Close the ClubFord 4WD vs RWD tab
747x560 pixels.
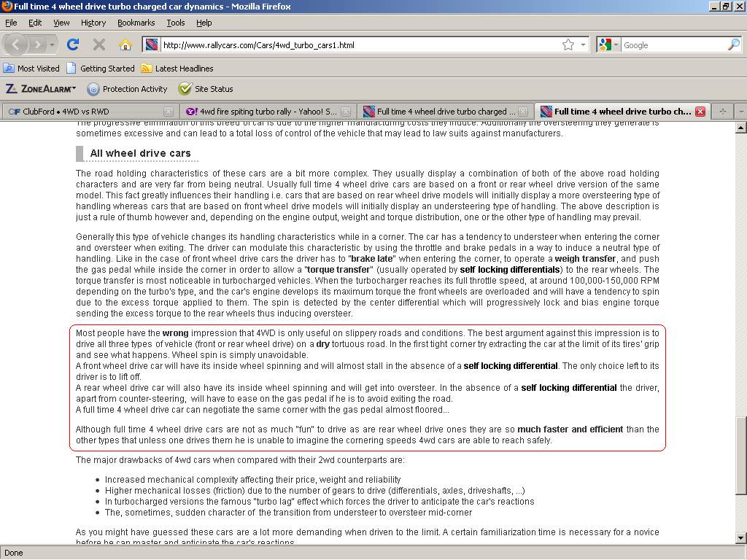[x=169, y=112]
